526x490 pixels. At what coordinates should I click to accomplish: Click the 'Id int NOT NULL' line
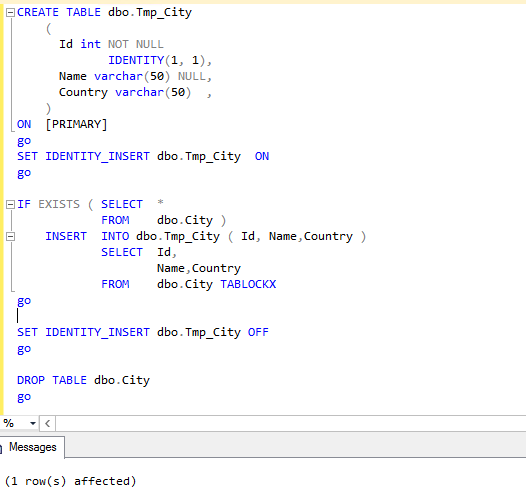coord(111,44)
